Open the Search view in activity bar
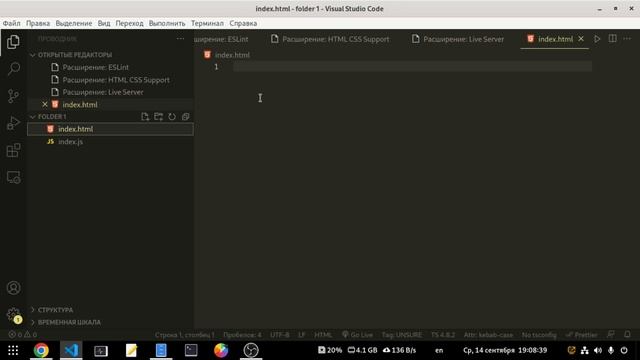Viewport: 640px width, 360px height. tap(13, 69)
